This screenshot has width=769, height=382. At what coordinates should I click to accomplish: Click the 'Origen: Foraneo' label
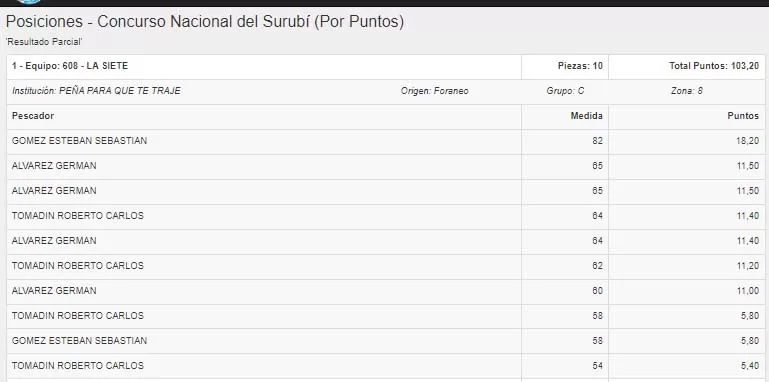point(434,91)
